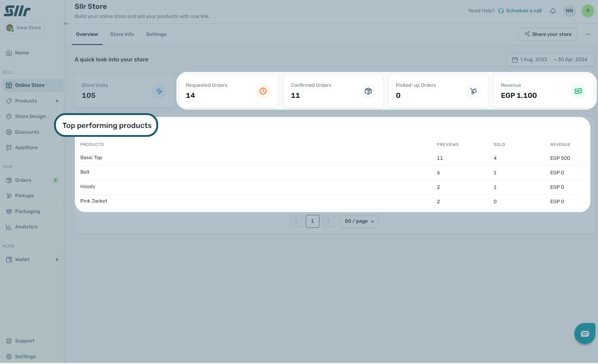Click the NN profile avatar
The height and width of the screenshot is (364, 598).
pyautogui.click(x=569, y=11)
